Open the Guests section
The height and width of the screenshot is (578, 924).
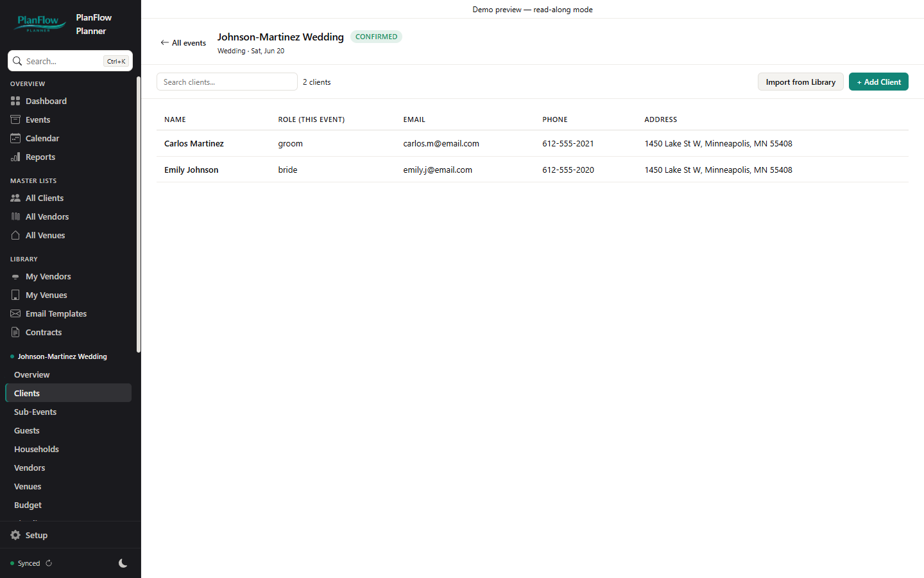click(x=68, y=430)
